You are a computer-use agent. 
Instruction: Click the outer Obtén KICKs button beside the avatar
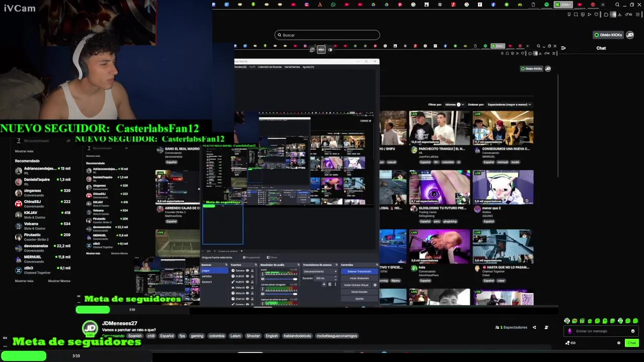tap(608, 35)
